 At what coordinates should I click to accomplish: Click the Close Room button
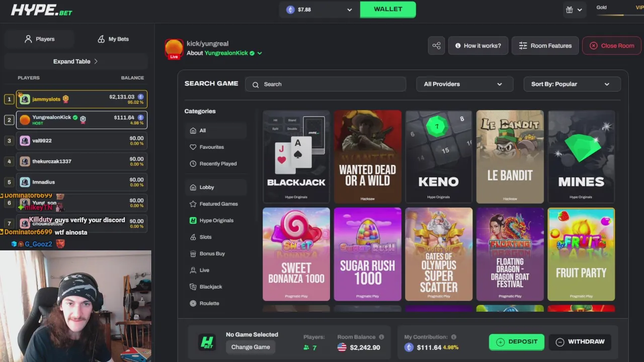point(612,46)
